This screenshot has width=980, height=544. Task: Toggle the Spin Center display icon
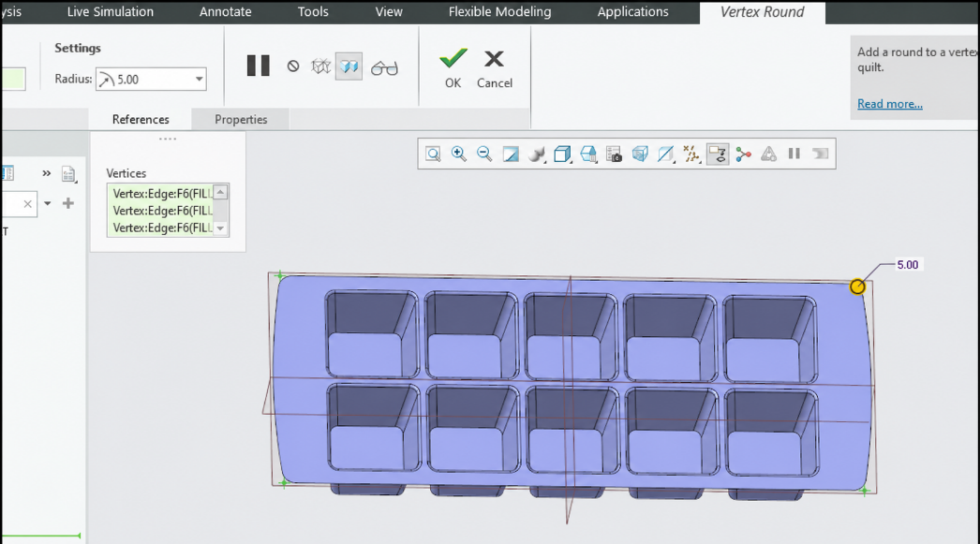point(743,154)
